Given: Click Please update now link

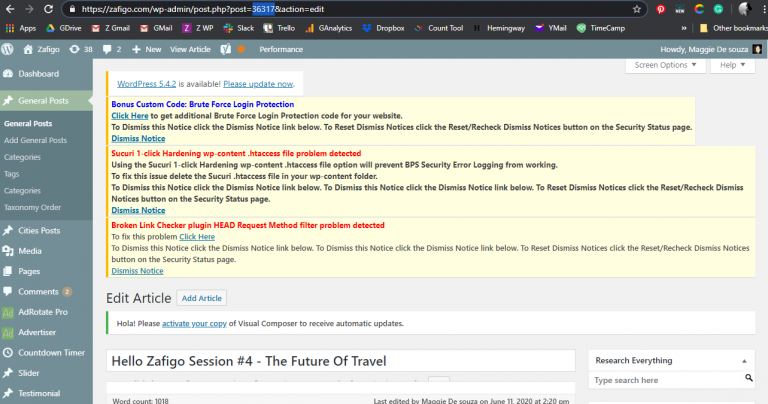Looking at the screenshot, I should (258, 84).
